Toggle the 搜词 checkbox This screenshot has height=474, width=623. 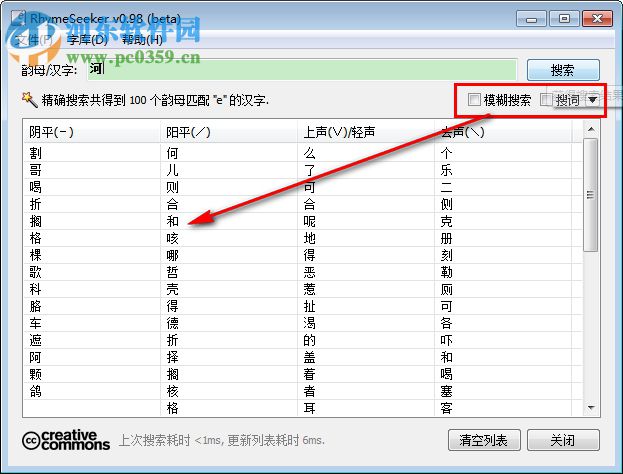pos(546,99)
